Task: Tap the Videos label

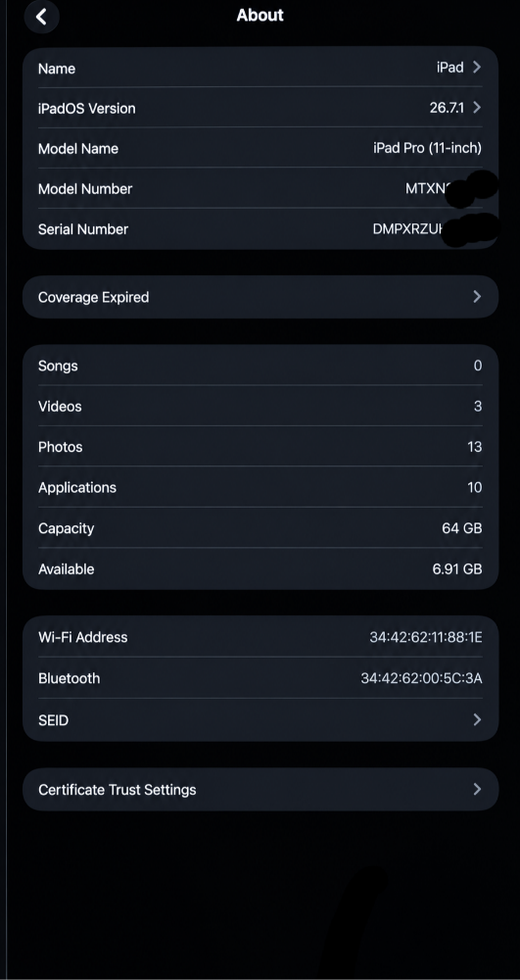Action: pyautogui.click(x=60, y=407)
